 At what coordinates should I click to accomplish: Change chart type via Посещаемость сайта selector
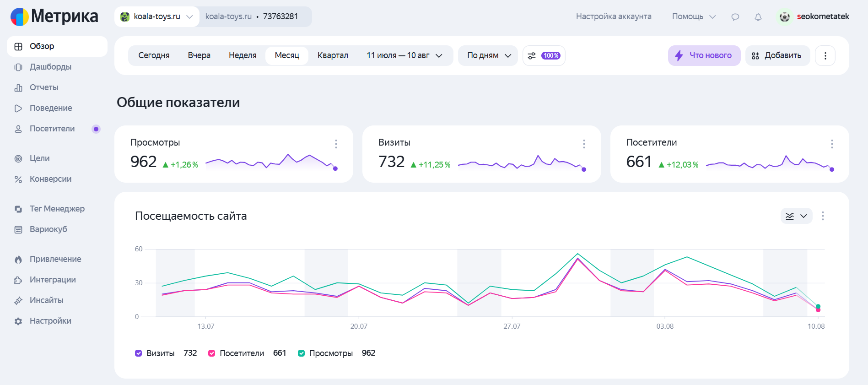(796, 216)
